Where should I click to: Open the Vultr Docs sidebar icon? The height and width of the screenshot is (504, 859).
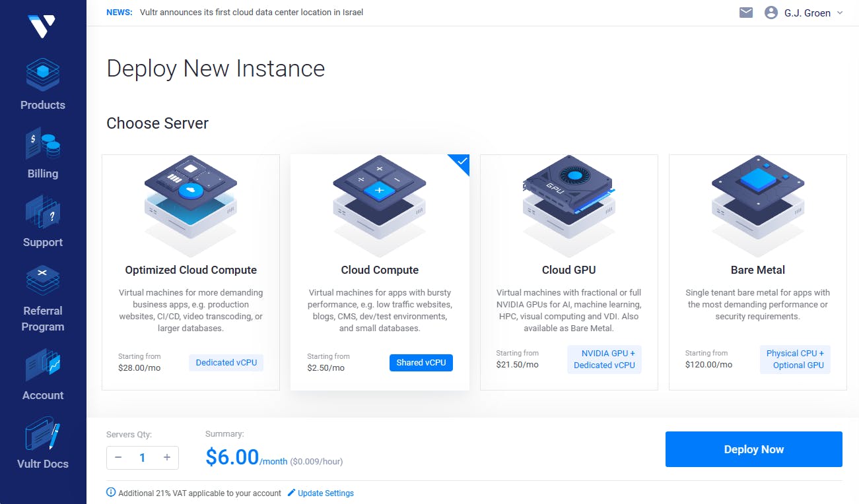[x=43, y=434]
